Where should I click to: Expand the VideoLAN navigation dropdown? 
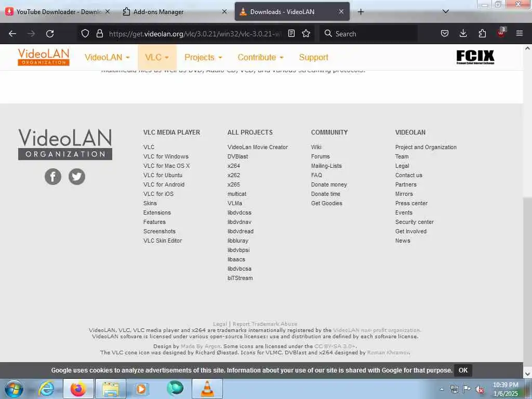pos(107,57)
